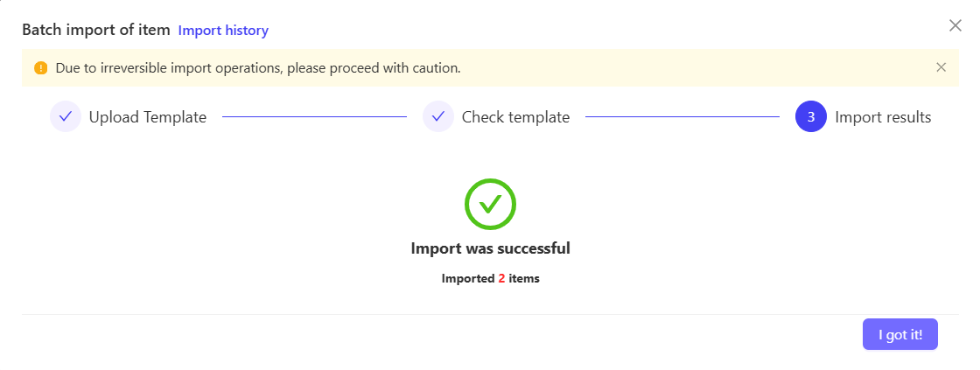Screen dimensions: 980x370
Task: Select the Check template step checkmark
Action: click(x=438, y=117)
